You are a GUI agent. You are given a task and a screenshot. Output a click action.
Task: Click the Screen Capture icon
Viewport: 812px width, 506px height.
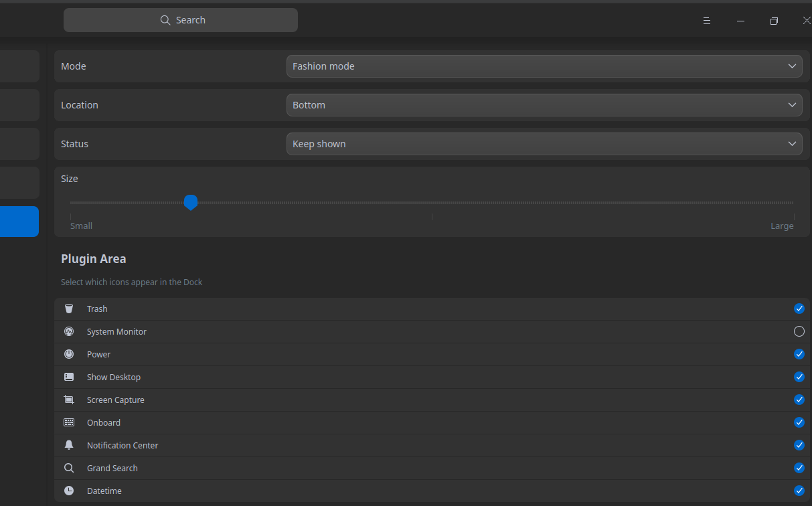(x=69, y=400)
